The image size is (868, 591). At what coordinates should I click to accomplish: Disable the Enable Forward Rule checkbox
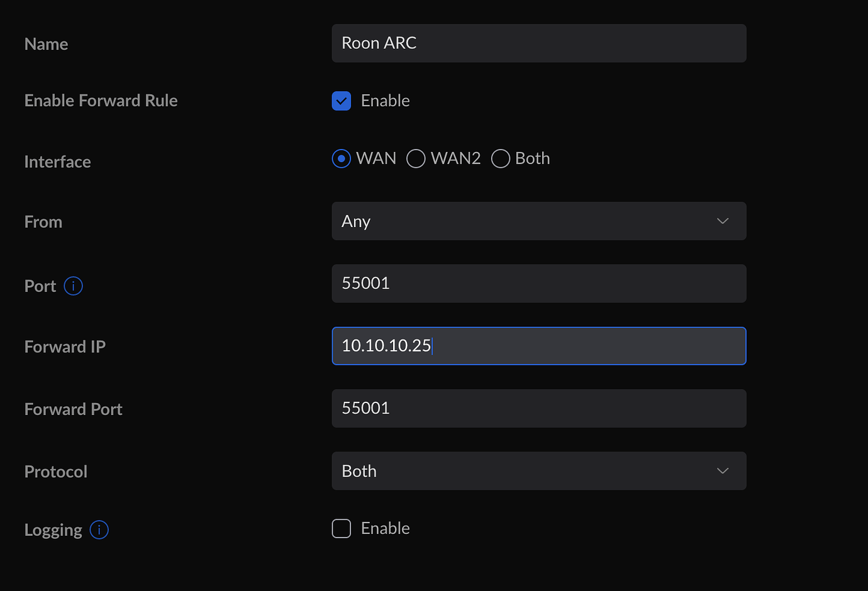tap(341, 101)
